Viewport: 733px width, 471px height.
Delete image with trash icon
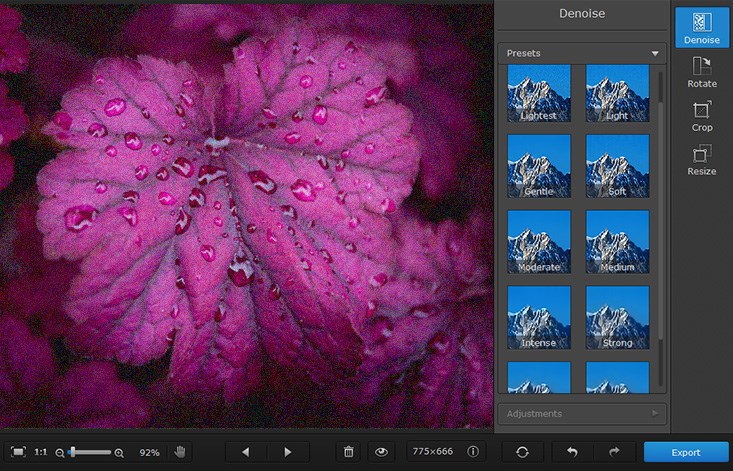click(348, 452)
